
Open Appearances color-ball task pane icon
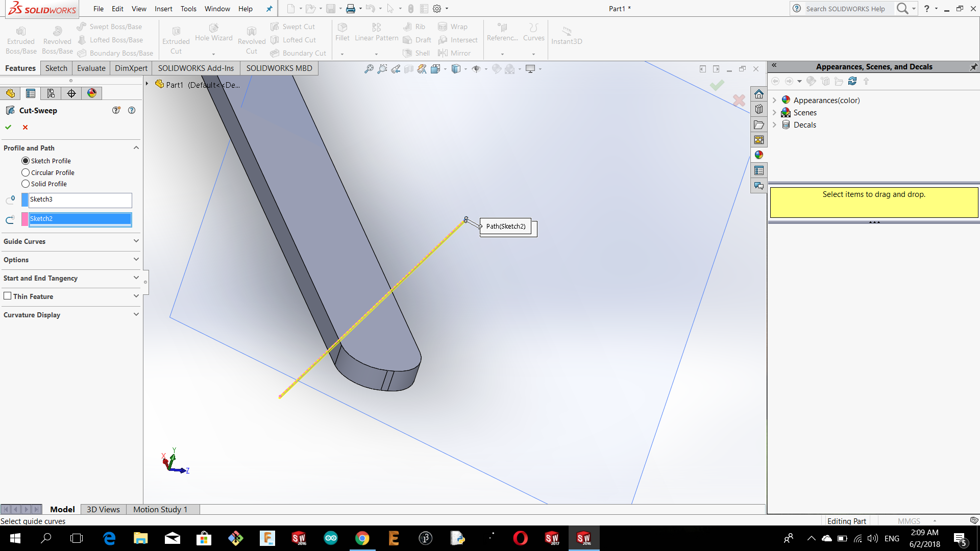759,155
